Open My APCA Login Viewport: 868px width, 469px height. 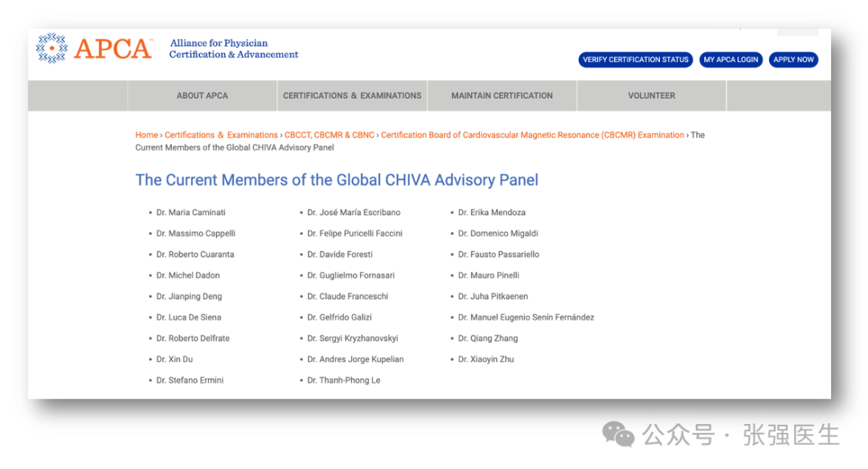tap(731, 59)
